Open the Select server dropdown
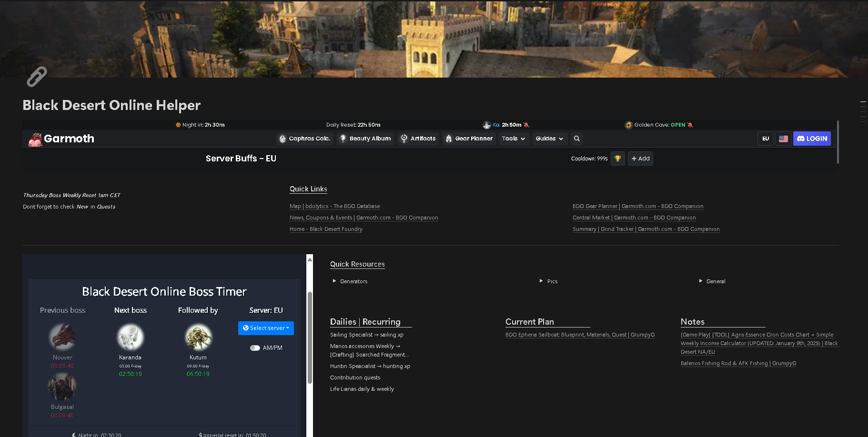Image resolution: width=868 pixels, height=437 pixels. 266,328
